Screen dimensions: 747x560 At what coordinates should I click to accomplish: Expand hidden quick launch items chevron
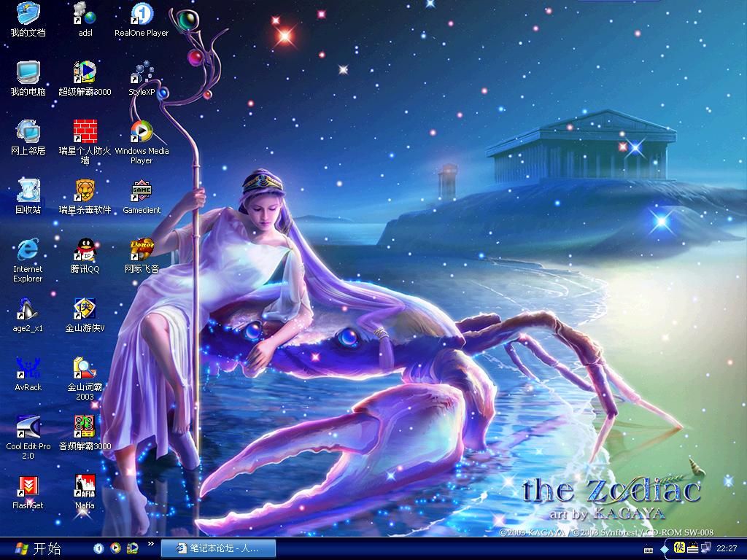pyautogui.click(x=151, y=543)
